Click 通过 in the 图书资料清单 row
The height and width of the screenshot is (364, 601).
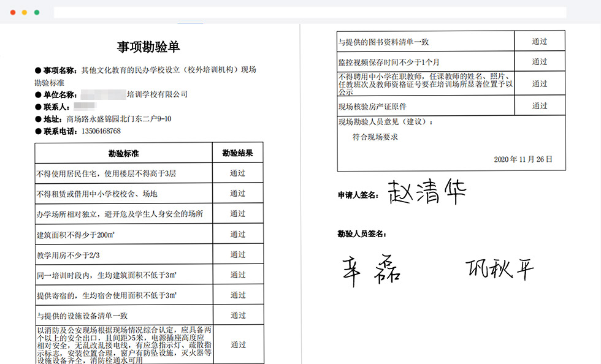click(x=539, y=42)
